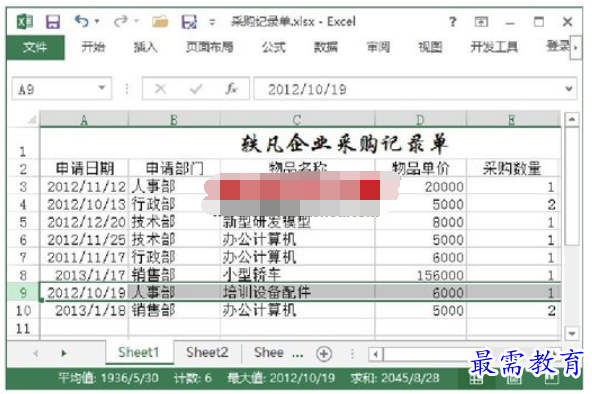Click the Redo arrow icon
The width and height of the screenshot is (592, 394).
click(120, 22)
